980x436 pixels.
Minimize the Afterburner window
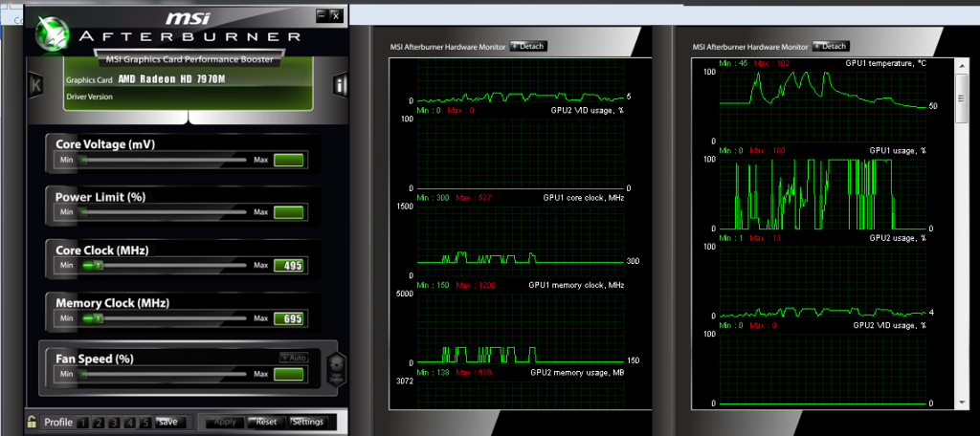[x=322, y=15]
